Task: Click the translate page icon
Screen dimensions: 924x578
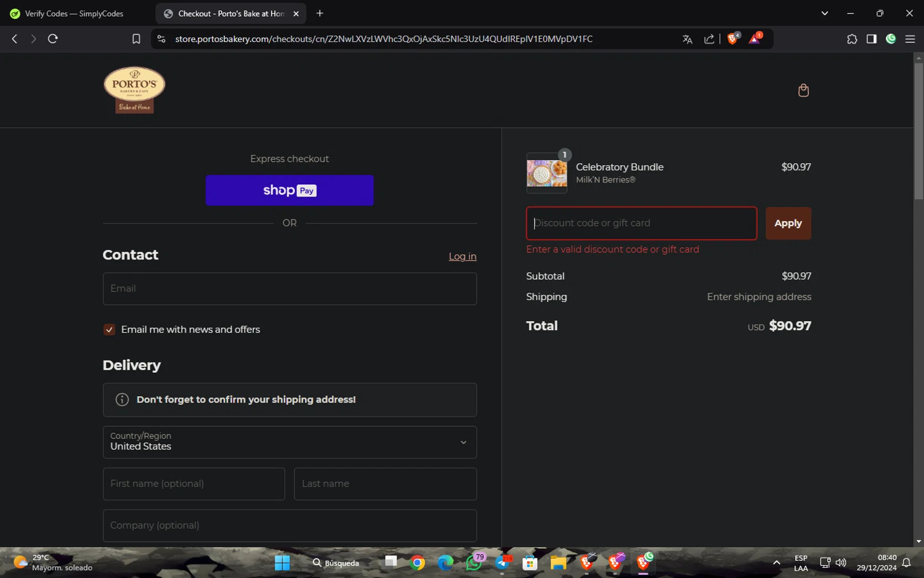Action: (x=687, y=39)
